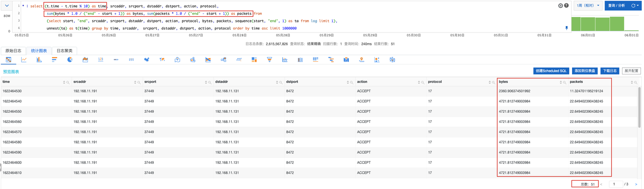The height and width of the screenshot is (189, 644).
Task: Go to the next results page
Action: pyautogui.click(x=636, y=184)
